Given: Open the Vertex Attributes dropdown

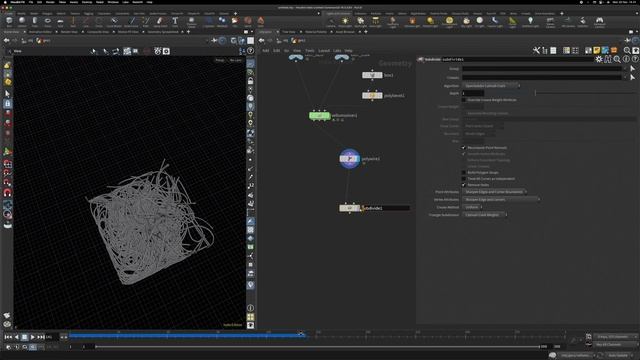Looking at the screenshot, I should (x=501, y=199).
